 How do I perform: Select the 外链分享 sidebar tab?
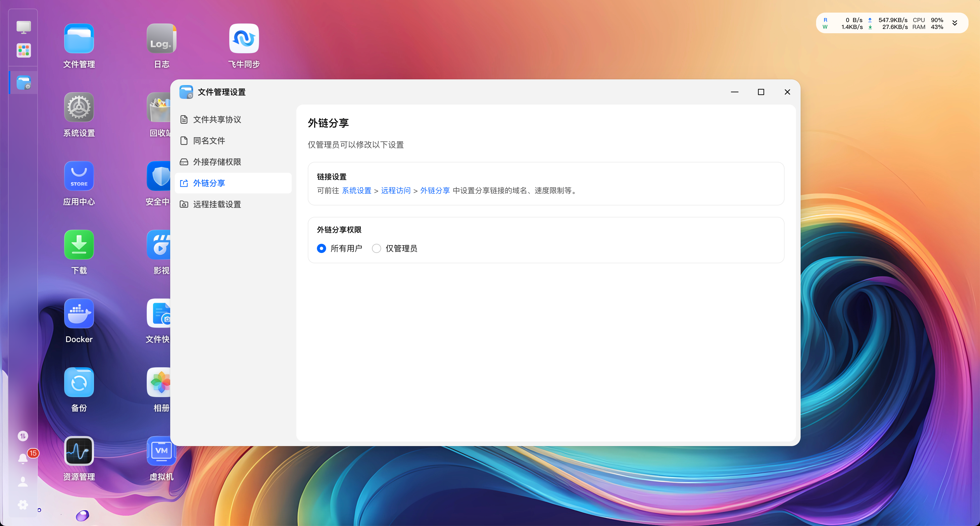tap(233, 183)
